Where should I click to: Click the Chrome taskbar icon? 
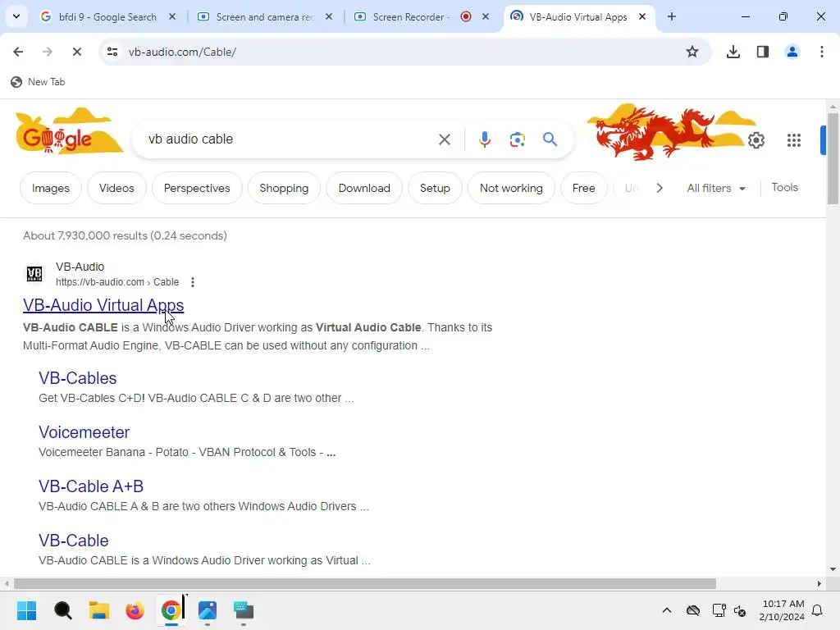coord(171,610)
